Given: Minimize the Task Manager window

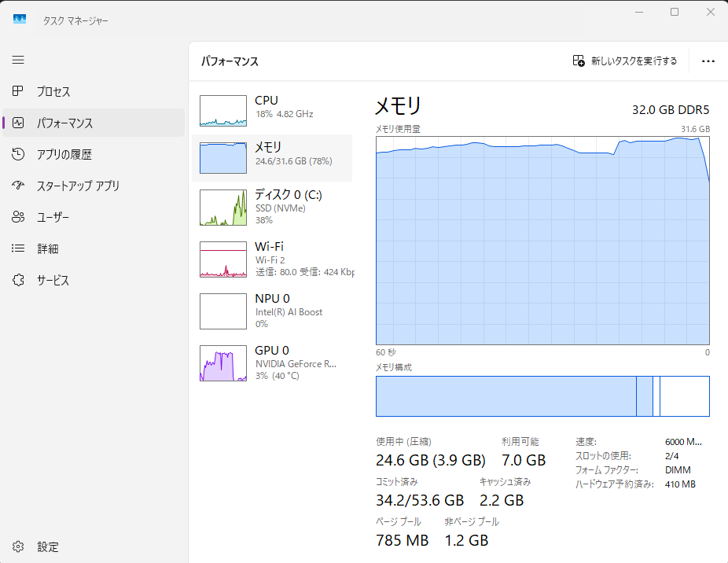Looking at the screenshot, I should [x=639, y=12].
